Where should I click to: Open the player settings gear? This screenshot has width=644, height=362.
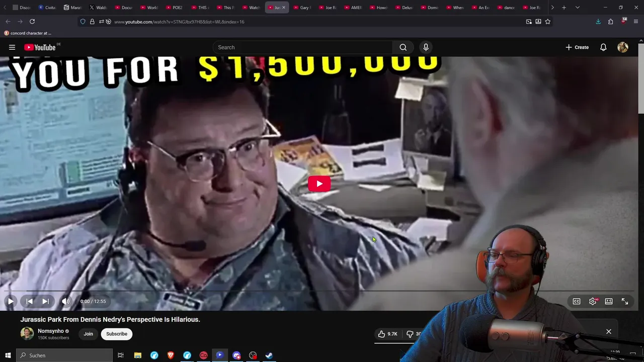[x=593, y=301]
